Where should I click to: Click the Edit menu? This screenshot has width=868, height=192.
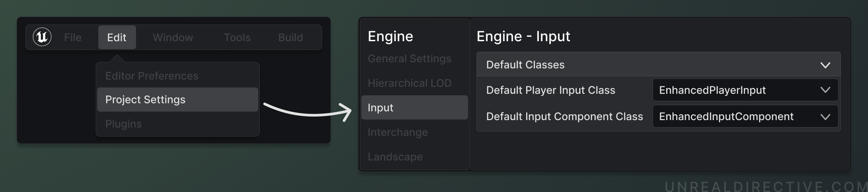[x=117, y=38]
